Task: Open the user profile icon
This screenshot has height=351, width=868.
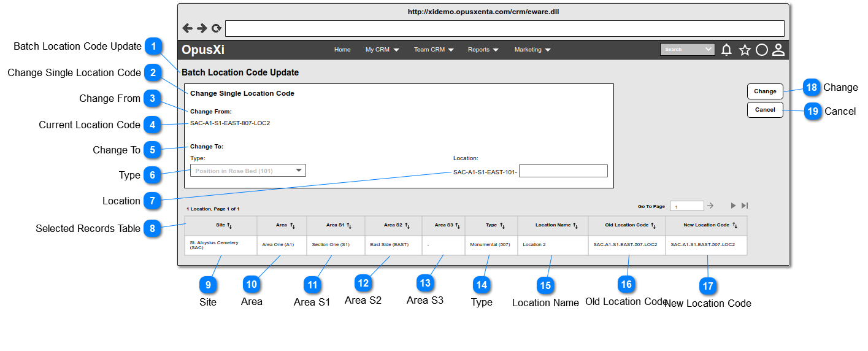Action: tap(778, 50)
